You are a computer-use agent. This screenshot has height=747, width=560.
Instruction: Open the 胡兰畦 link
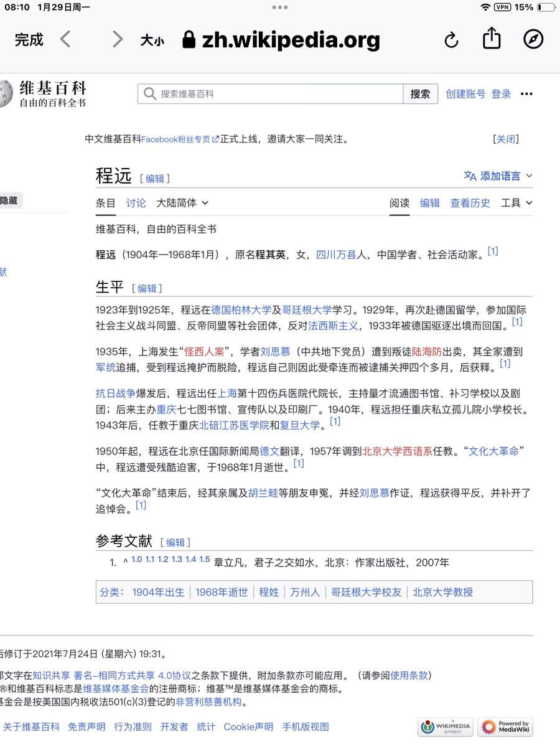(x=264, y=494)
